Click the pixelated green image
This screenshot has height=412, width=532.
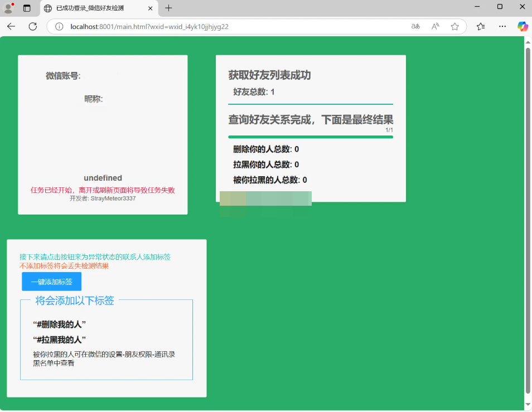pos(266,198)
